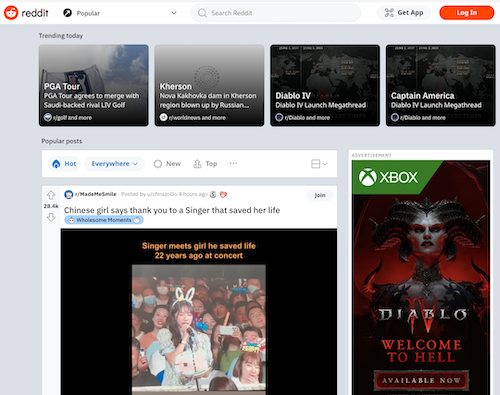The width and height of the screenshot is (500, 395).
Task: Click r/worldnews community avatar icon
Action: [163, 117]
